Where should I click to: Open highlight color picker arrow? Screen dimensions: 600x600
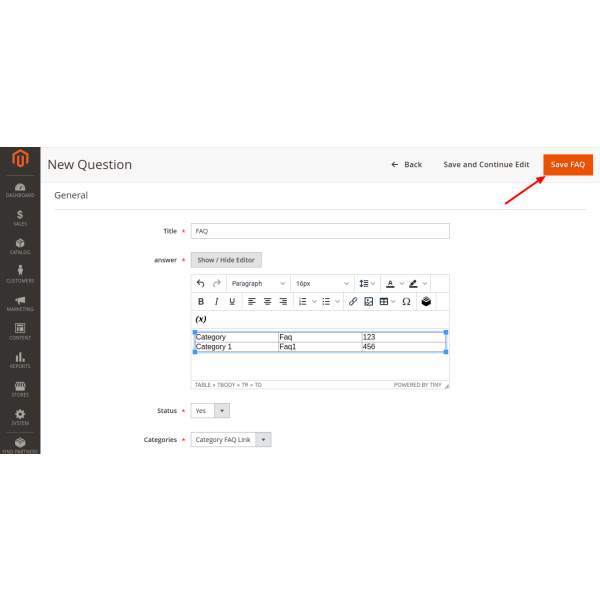point(424,284)
